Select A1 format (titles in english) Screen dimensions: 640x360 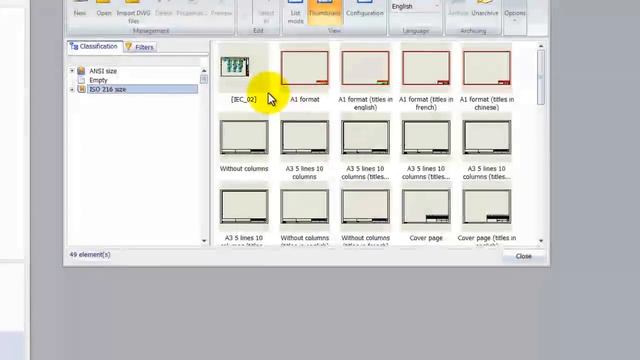[365, 78]
